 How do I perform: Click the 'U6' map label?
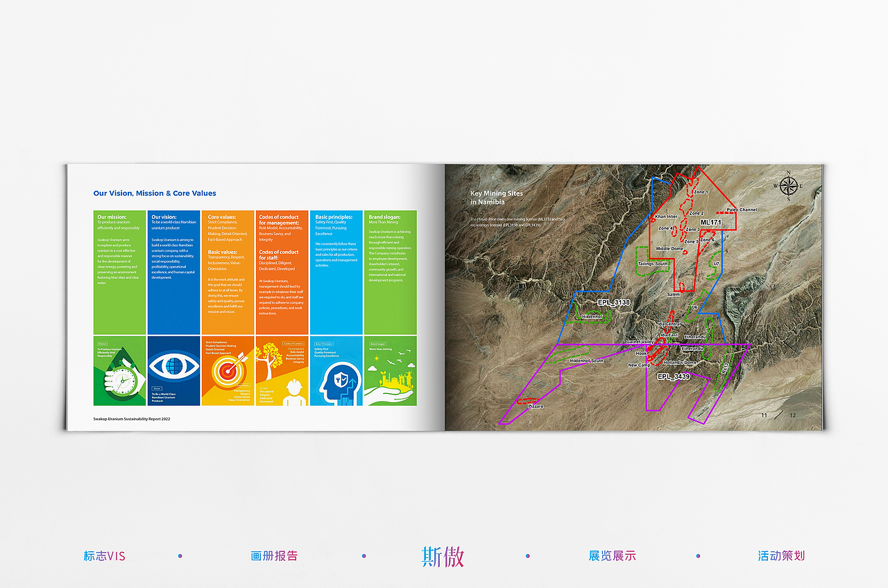694,307
